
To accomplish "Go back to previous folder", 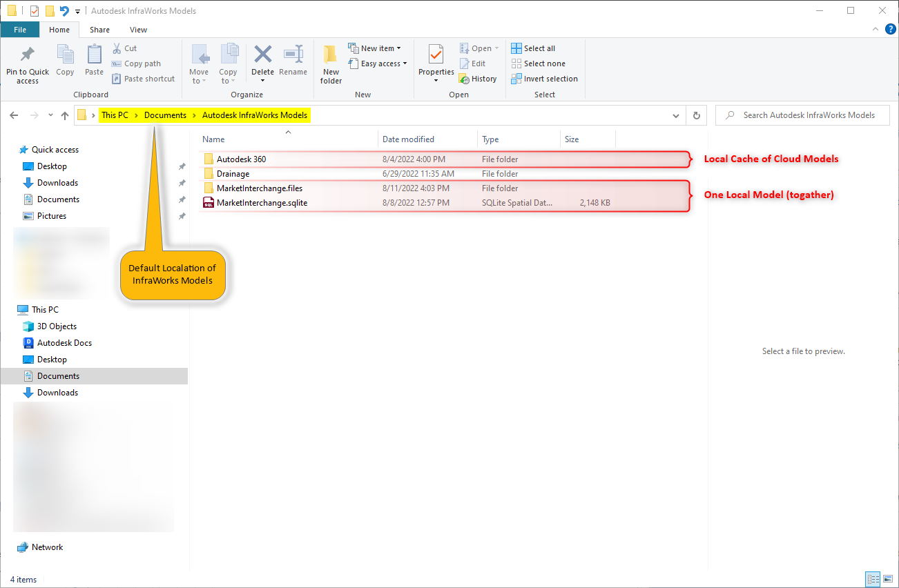I will pos(14,115).
